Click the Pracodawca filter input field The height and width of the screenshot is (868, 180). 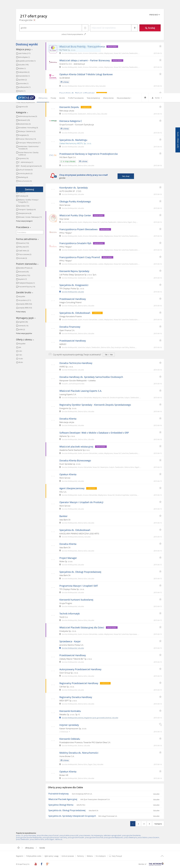30,232
